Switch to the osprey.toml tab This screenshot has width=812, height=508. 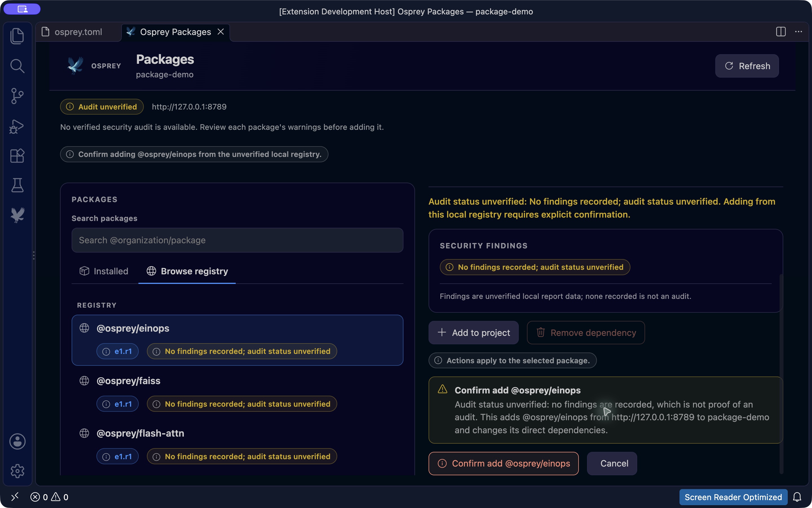[78, 32]
